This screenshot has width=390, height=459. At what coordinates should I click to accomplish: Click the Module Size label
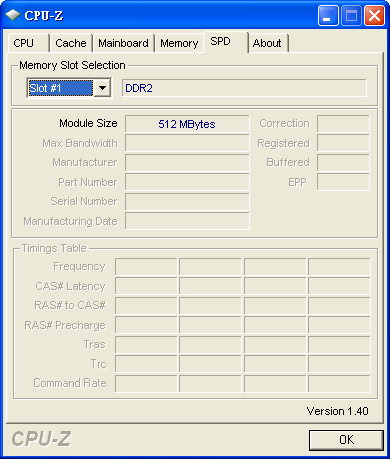(88, 123)
